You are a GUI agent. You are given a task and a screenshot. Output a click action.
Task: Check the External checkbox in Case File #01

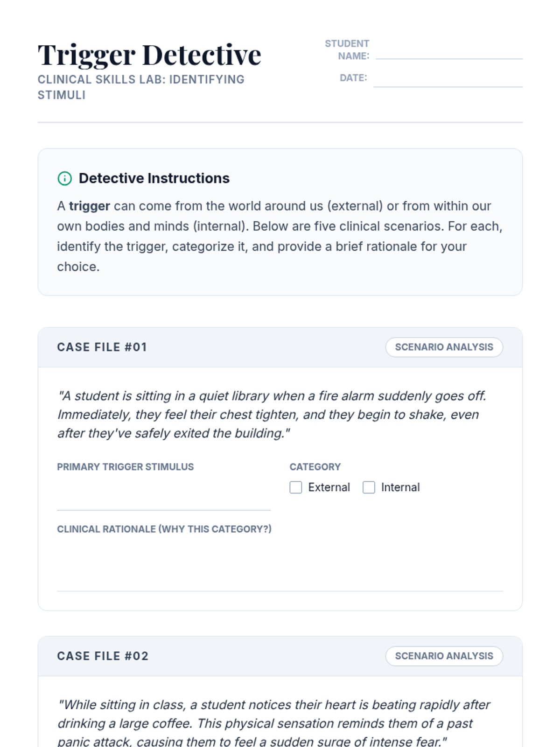coord(296,487)
